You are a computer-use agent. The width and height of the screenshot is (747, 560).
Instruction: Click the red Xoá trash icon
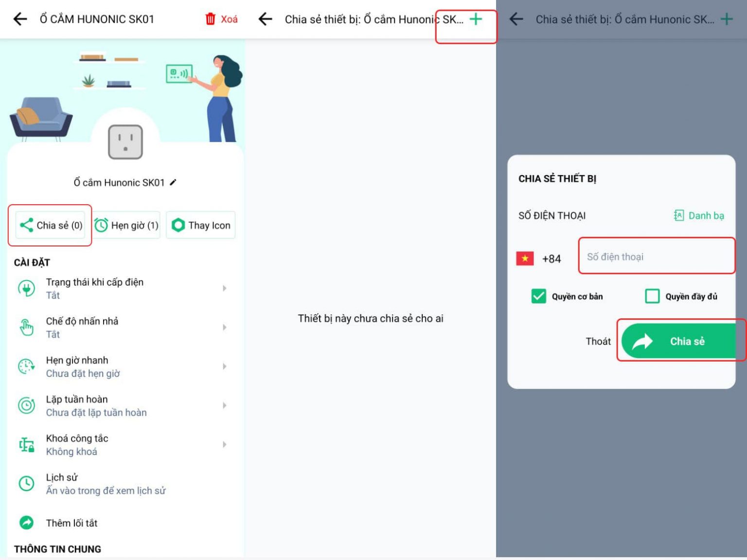click(210, 19)
